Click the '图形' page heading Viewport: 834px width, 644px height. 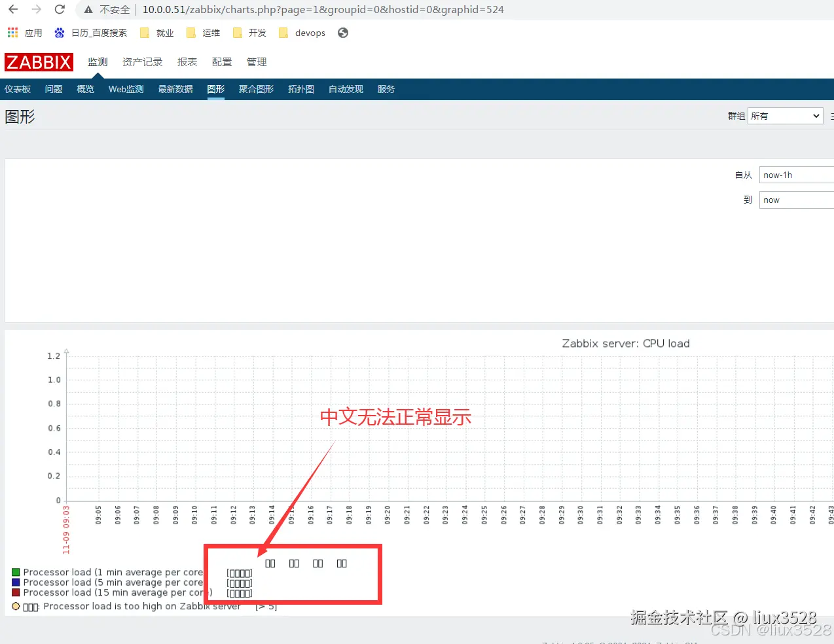(x=20, y=117)
